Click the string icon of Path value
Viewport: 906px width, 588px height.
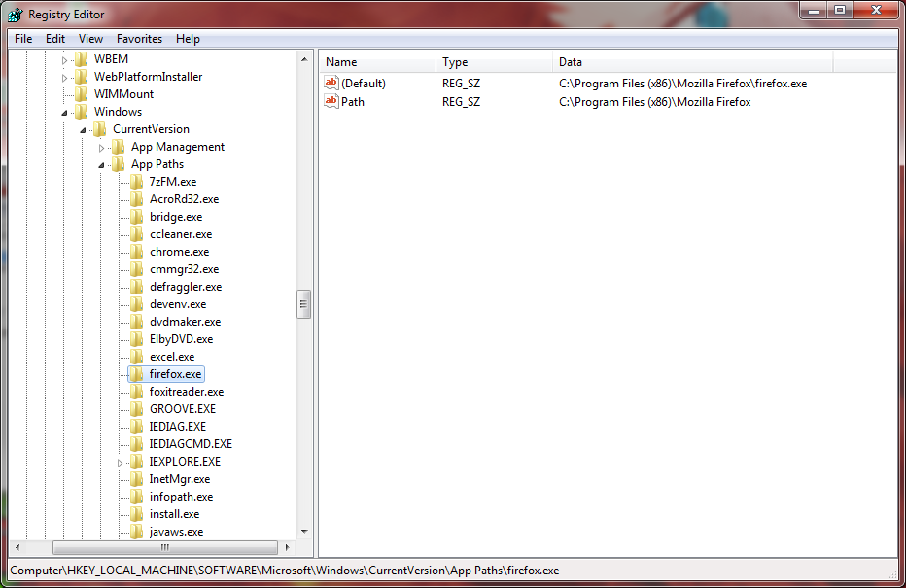pyautogui.click(x=331, y=102)
